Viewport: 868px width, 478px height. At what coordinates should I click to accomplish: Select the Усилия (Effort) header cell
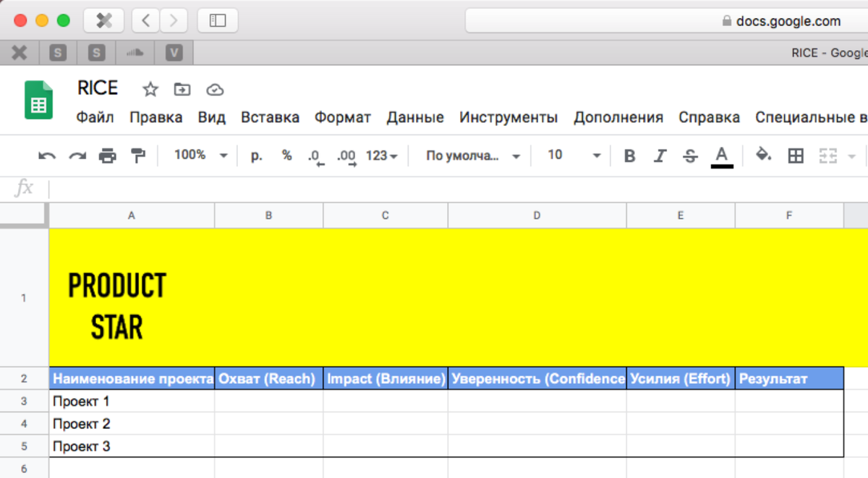[681, 378]
